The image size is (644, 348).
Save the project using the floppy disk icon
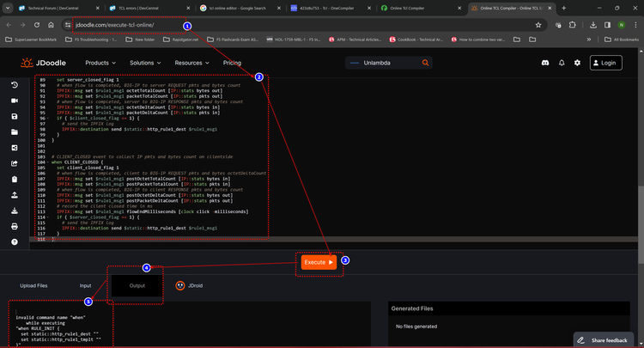[x=15, y=116]
